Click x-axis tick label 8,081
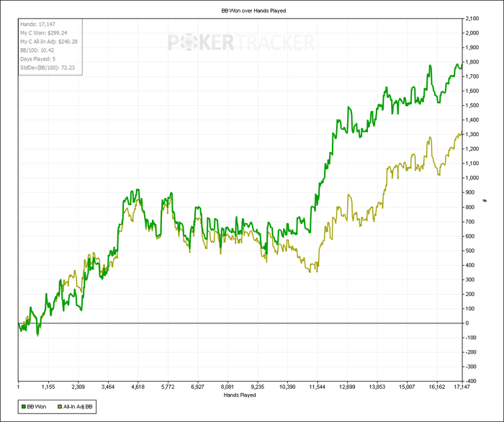The image size is (504, 422). tap(228, 387)
